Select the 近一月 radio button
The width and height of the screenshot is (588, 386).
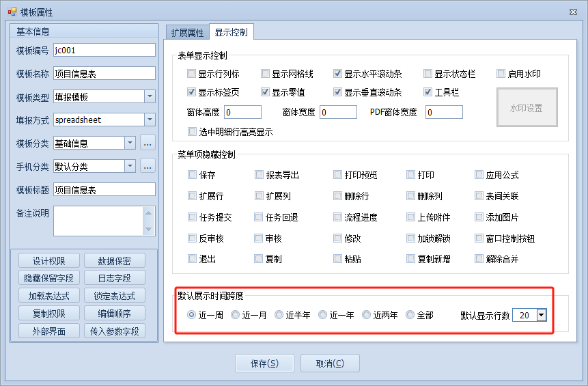point(236,315)
